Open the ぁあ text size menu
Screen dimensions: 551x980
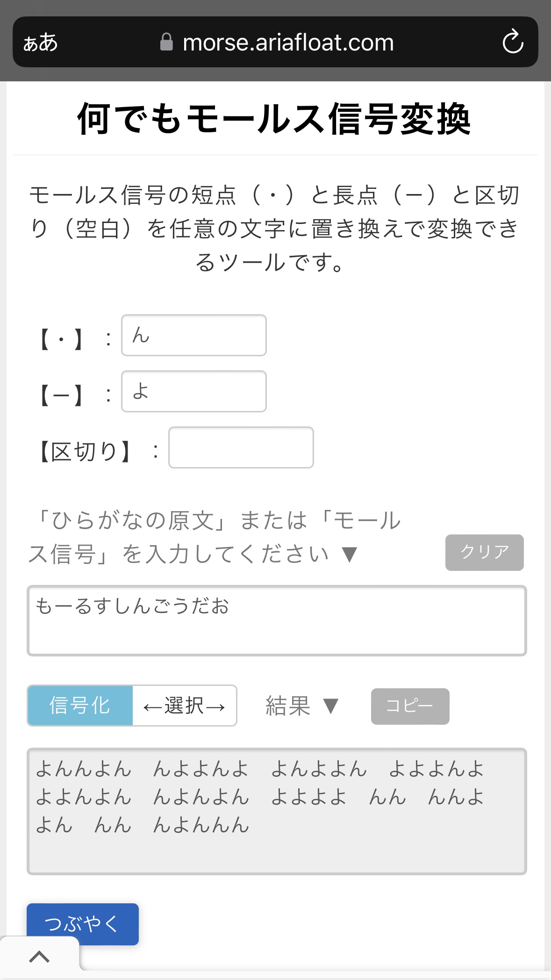(41, 43)
